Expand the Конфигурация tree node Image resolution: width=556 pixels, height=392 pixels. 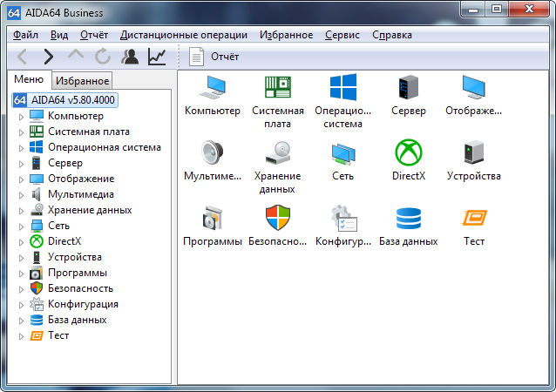point(22,305)
